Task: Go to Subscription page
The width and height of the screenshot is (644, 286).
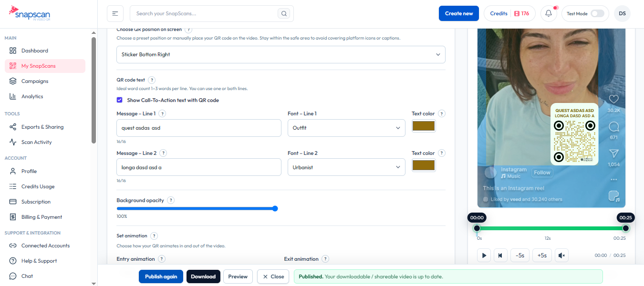Action: pos(45,202)
